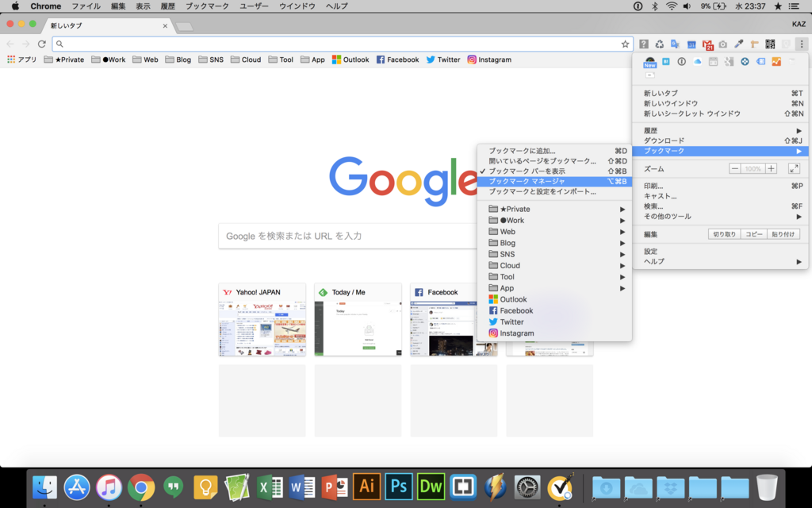The image size is (812, 508).
Task: Open the ウインドウ menu in the menu bar
Action: [297, 6]
